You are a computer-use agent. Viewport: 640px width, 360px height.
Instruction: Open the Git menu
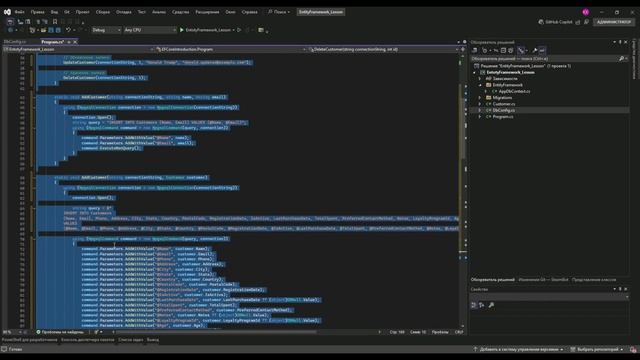[67, 12]
